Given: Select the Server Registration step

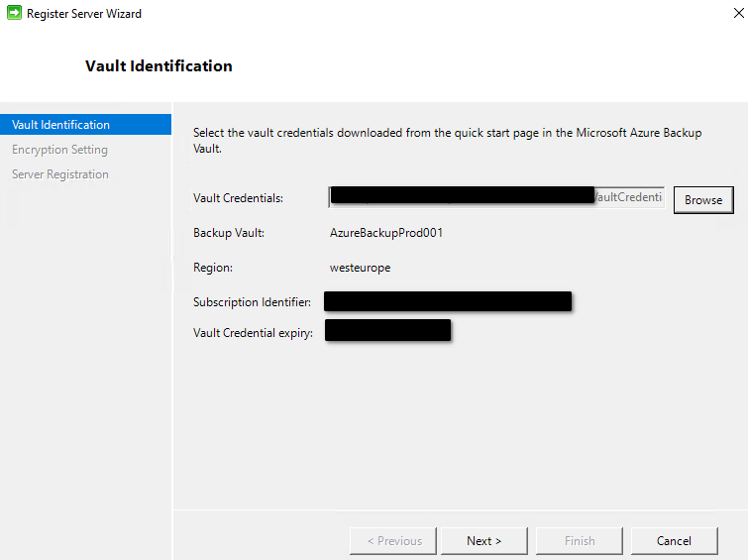Looking at the screenshot, I should pos(60,174).
